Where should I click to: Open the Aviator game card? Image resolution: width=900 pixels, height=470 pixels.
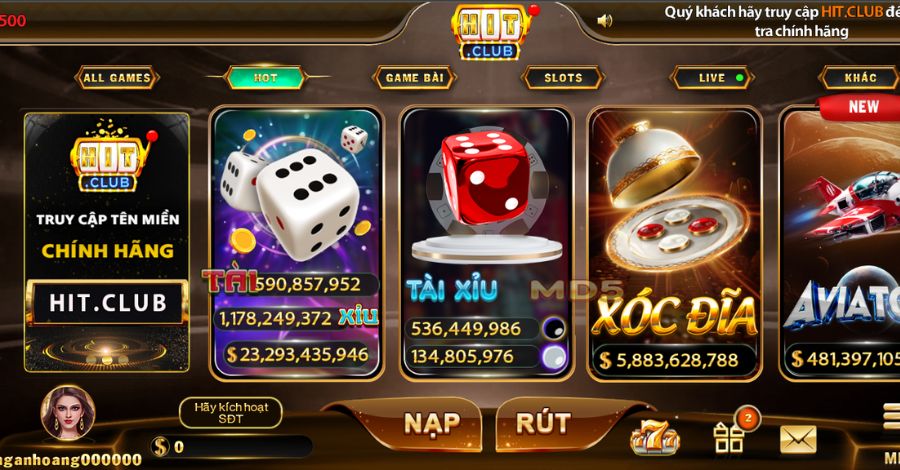pyautogui.click(x=840, y=243)
